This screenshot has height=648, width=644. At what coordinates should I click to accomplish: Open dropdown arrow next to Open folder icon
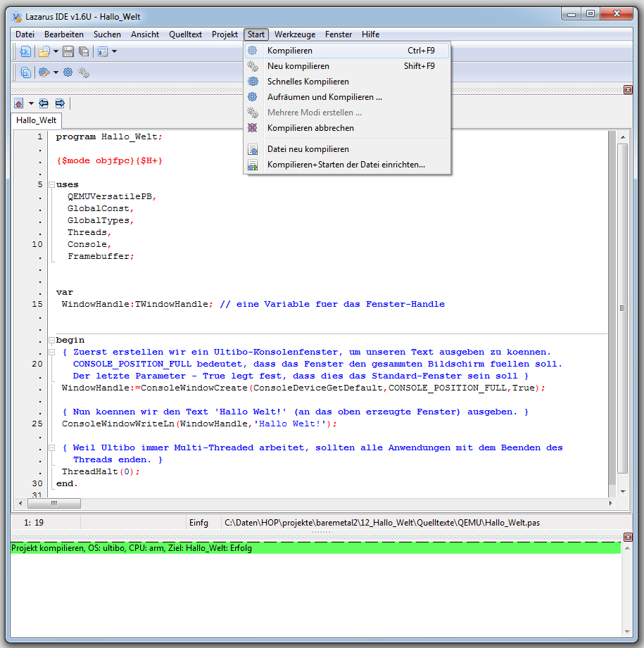point(56,51)
